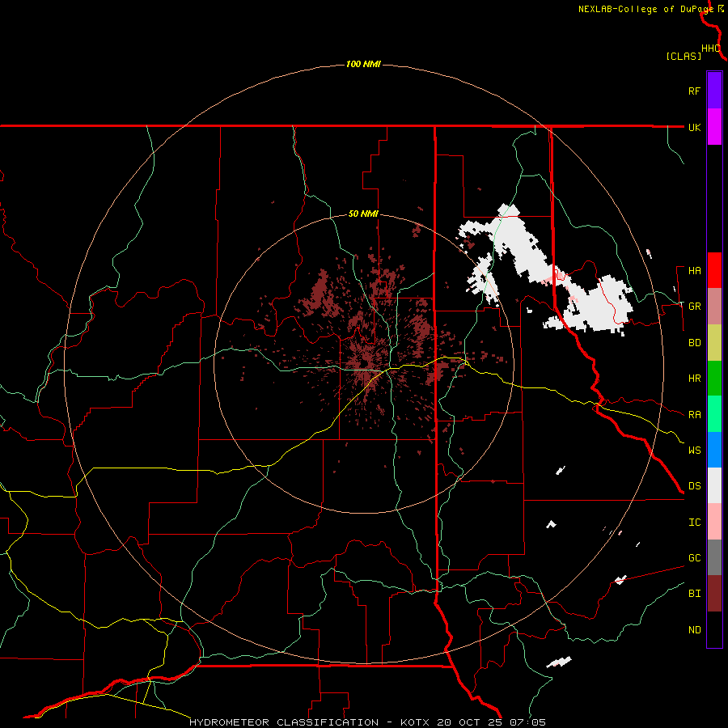Click the DS white legend swatch

[714, 485]
